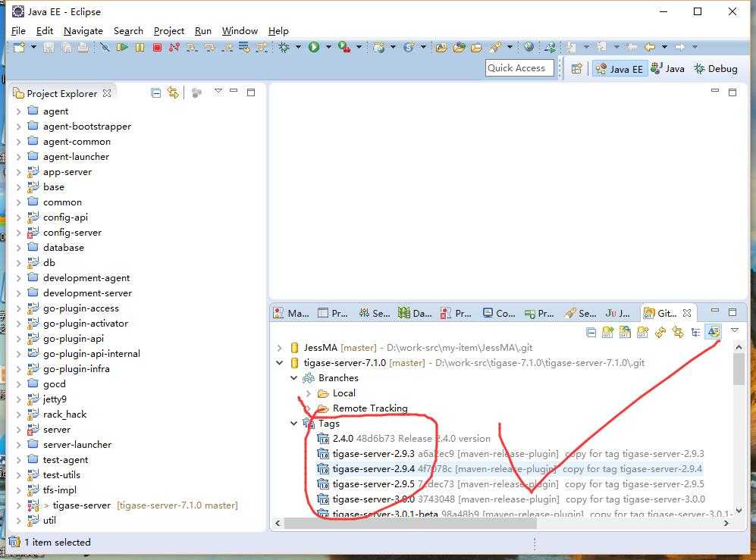Click Git view horizontal scrollbar thumb
The height and width of the screenshot is (560, 756).
click(410, 524)
